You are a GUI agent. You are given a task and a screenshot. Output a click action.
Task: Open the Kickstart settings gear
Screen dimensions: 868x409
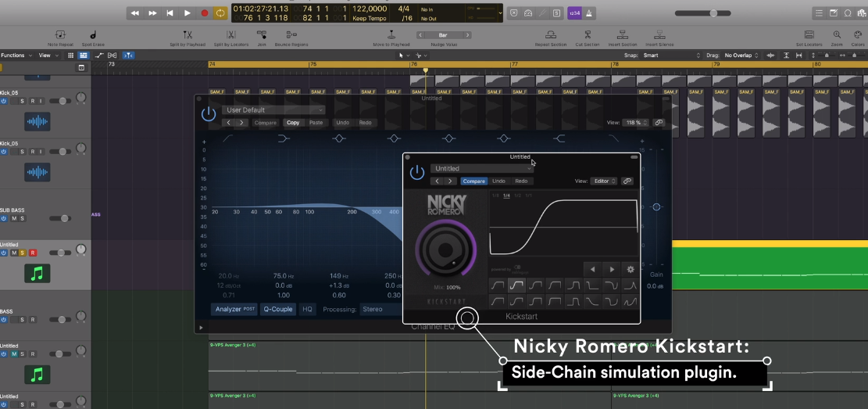point(630,269)
